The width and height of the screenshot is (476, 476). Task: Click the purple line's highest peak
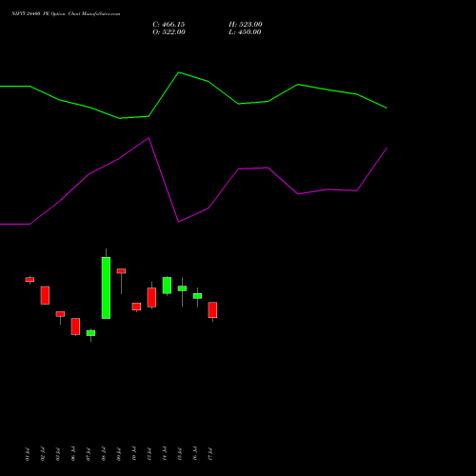click(x=149, y=138)
